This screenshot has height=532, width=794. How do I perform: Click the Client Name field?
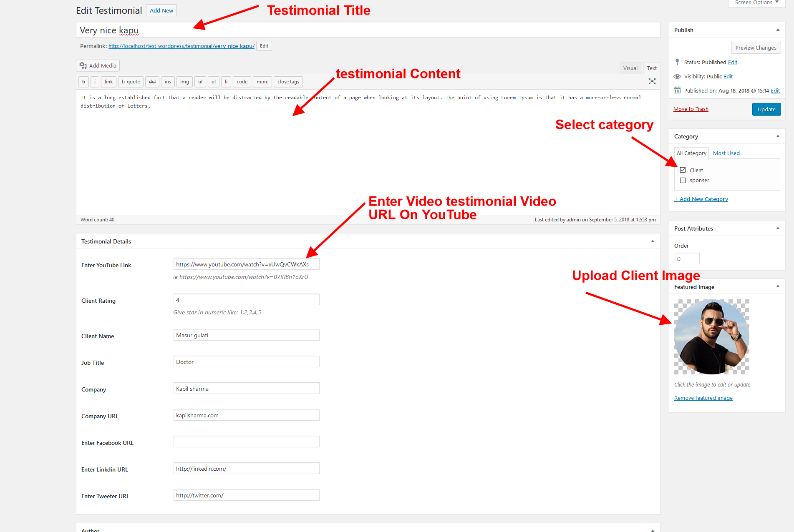246,335
